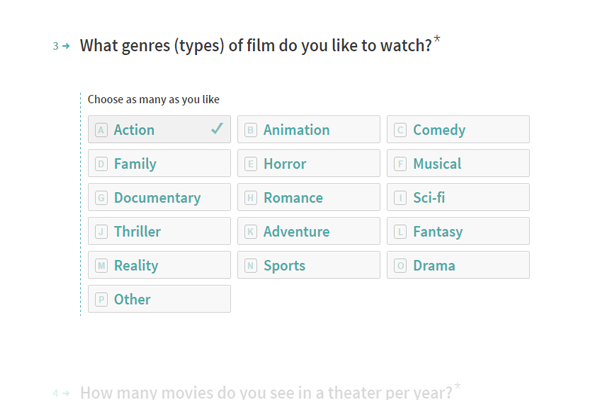Select the Animation genre option
Image resolution: width=600 pixels, height=400 pixels.
[308, 129]
